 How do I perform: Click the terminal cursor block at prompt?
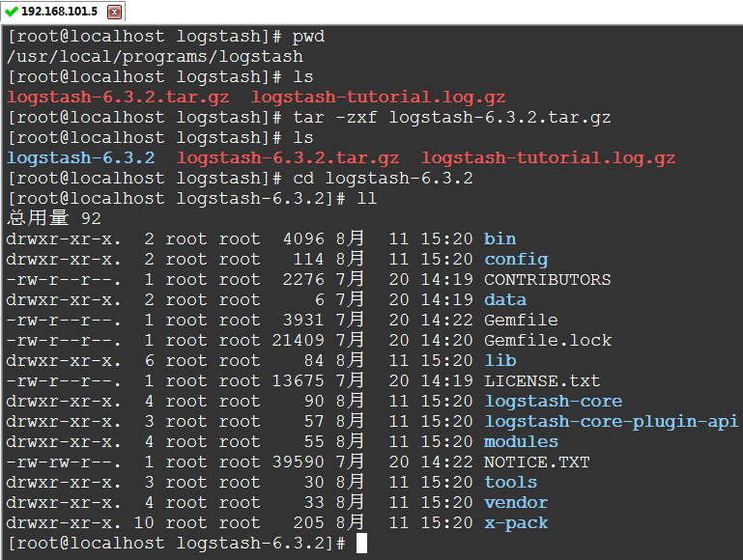click(361, 544)
